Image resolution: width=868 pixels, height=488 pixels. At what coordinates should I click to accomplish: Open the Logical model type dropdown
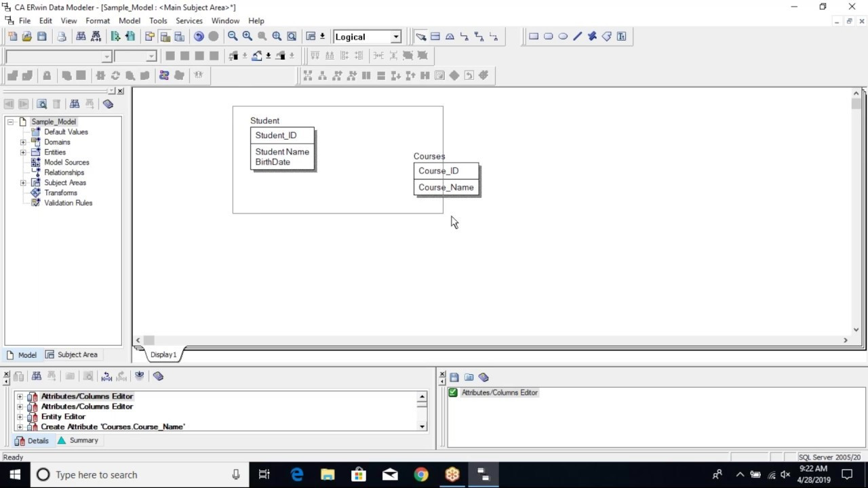(396, 37)
